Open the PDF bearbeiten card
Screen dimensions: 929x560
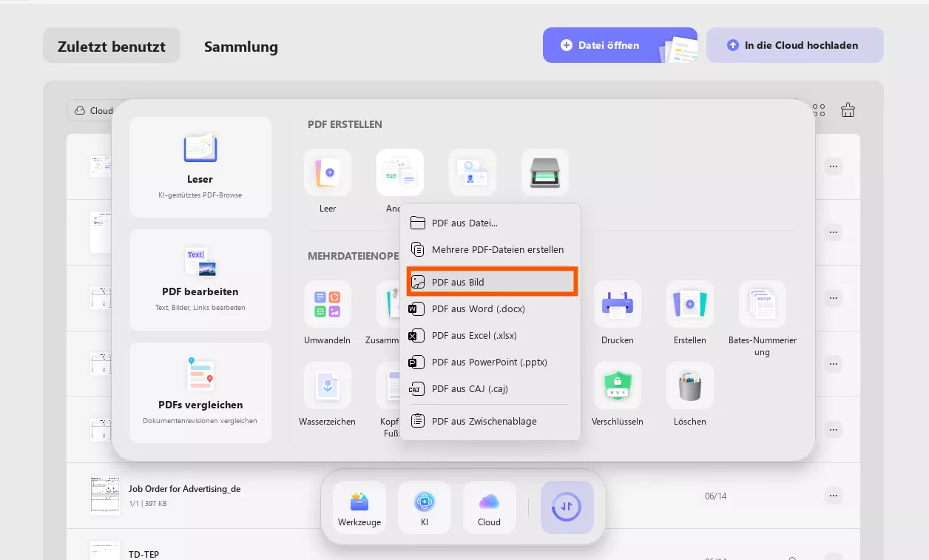click(200, 280)
